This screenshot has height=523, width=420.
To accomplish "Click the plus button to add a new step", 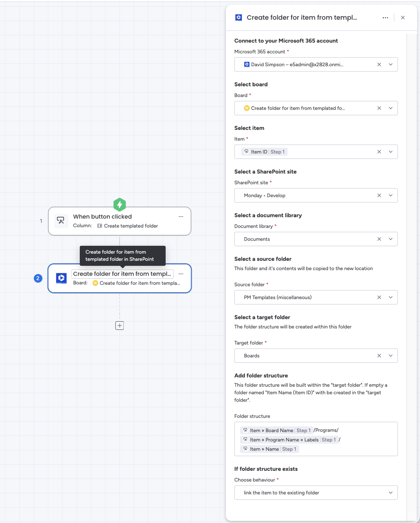I will tap(119, 326).
